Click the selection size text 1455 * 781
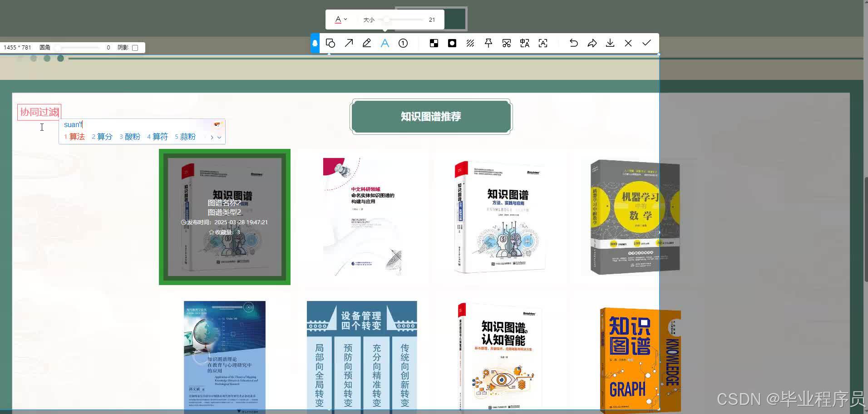The image size is (868, 414). point(17,48)
